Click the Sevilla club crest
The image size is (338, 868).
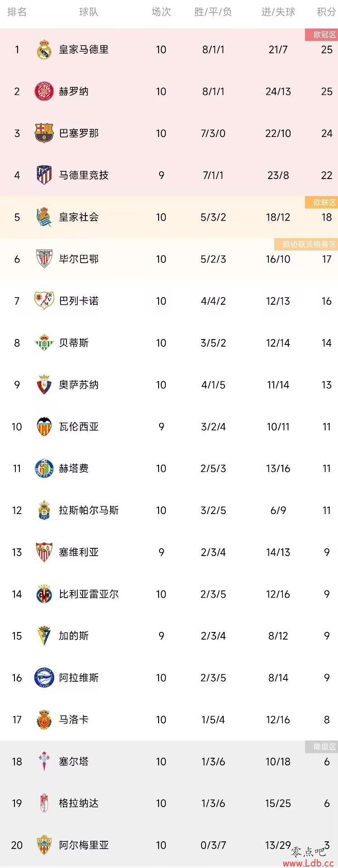[x=44, y=552]
